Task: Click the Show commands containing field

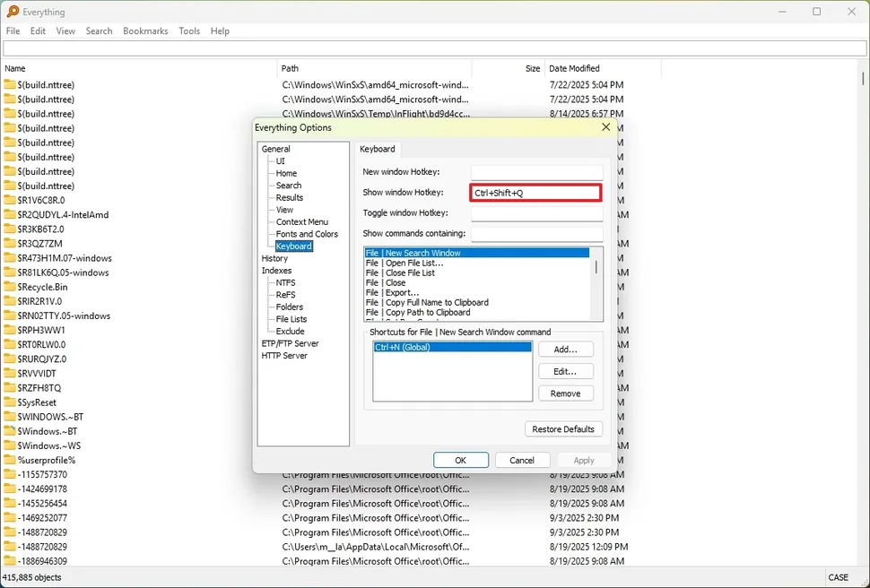Action: coord(535,233)
